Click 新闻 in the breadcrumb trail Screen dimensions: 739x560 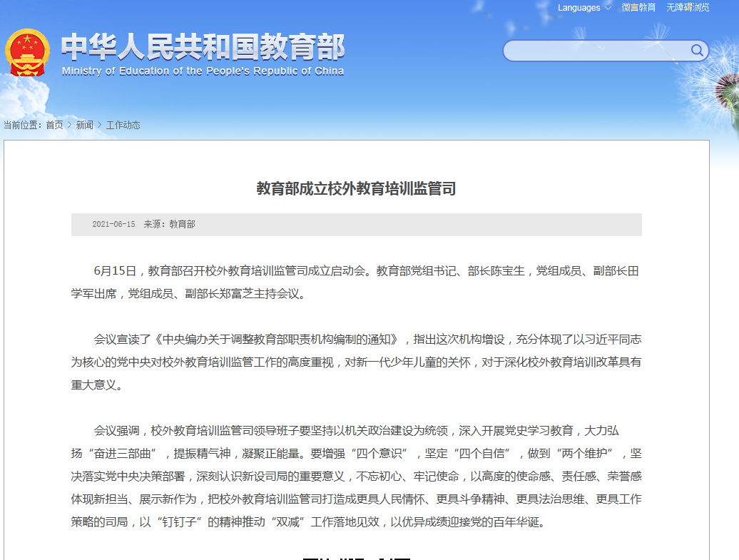tap(84, 124)
